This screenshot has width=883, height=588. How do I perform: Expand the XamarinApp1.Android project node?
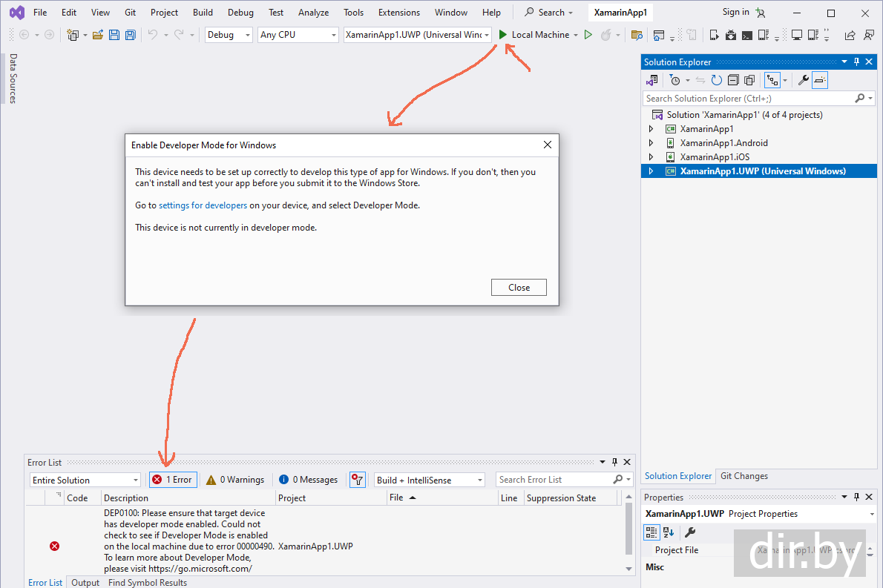click(651, 143)
